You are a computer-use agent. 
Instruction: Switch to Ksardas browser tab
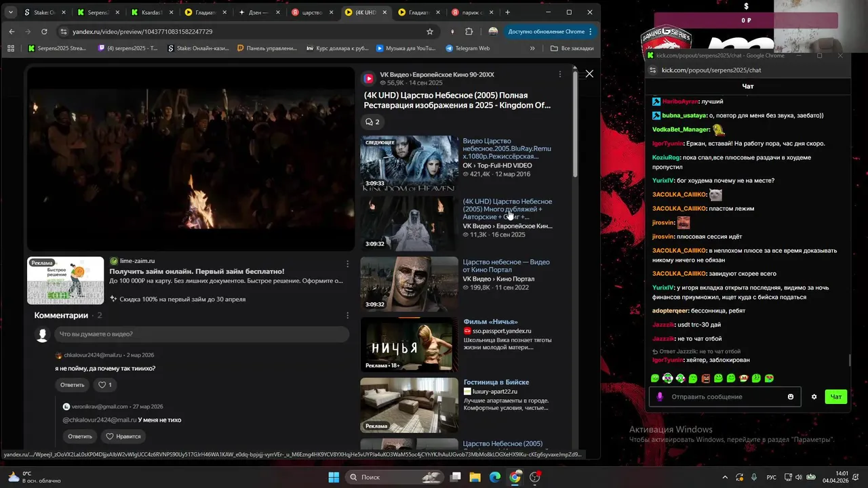tap(152, 12)
